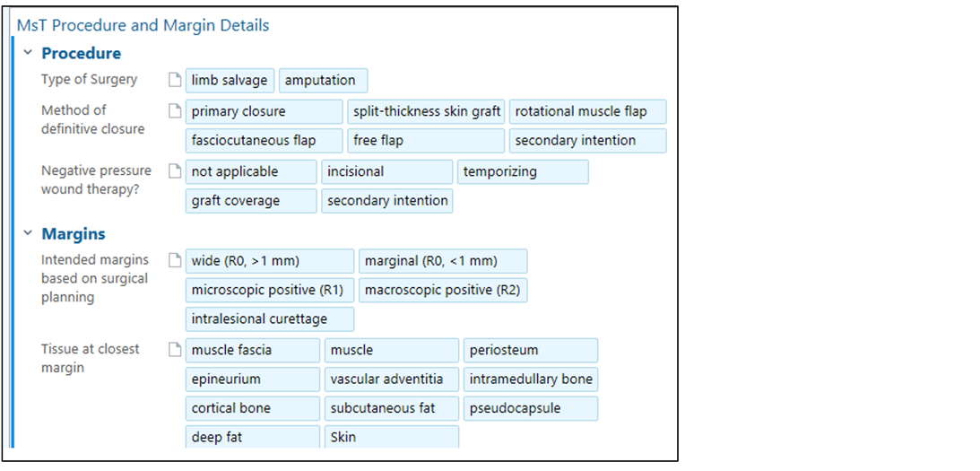Click the Margins section heading
Viewport: 980px width, 471px height.
[x=74, y=234]
